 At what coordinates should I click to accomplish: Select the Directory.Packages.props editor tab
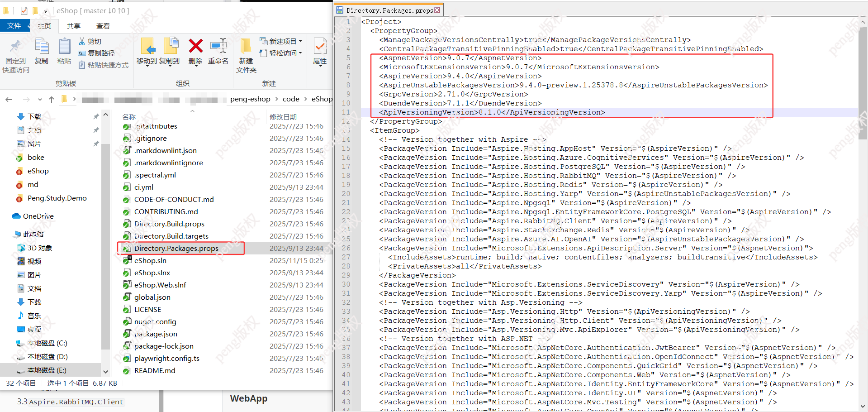(x=389, y=10)
